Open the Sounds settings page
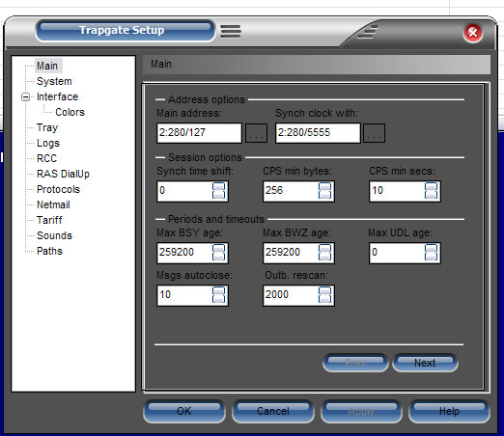 pos(54,235)
